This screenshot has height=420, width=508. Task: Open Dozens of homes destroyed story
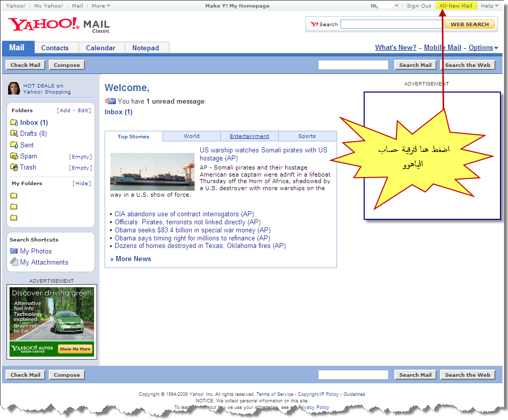[200, 245]
